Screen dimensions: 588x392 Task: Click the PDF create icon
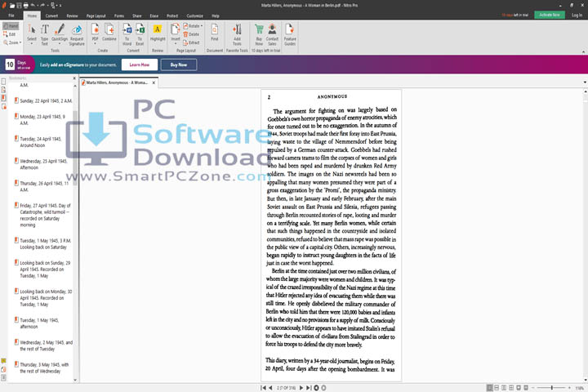point(96,29)
